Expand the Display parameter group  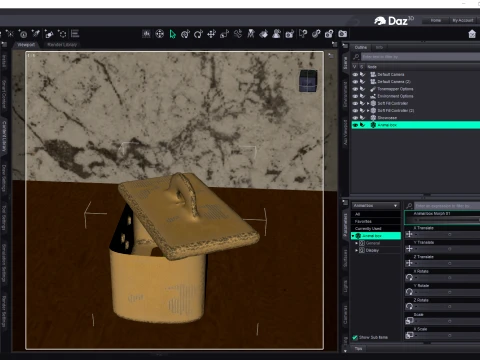tap(356, 250)
